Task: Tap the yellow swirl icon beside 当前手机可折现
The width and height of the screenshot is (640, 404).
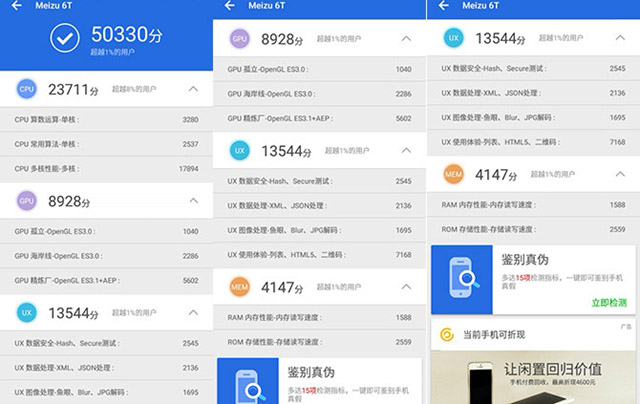Action: pos(447,335)
